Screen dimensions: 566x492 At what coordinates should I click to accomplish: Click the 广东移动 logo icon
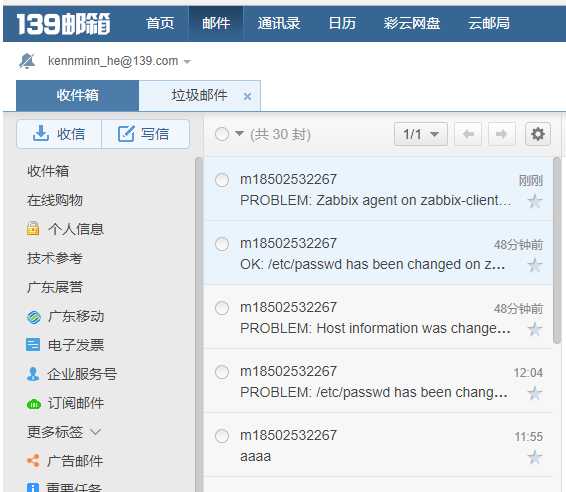[34, 317]
